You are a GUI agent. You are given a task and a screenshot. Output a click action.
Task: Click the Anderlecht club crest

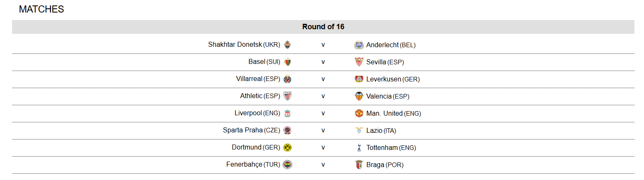click(359, 45)
